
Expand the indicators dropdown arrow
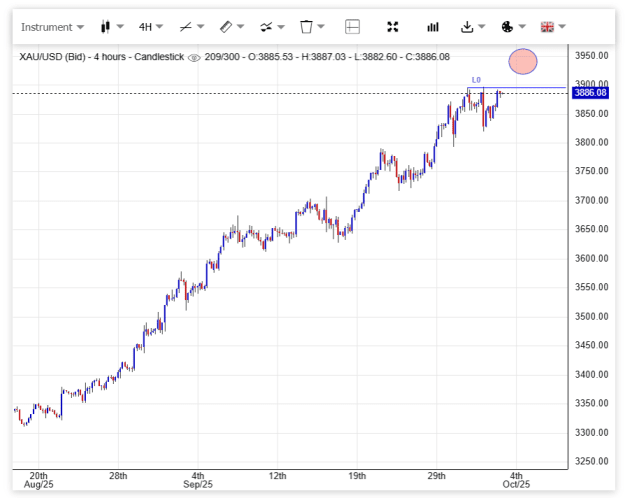point(281,27)
